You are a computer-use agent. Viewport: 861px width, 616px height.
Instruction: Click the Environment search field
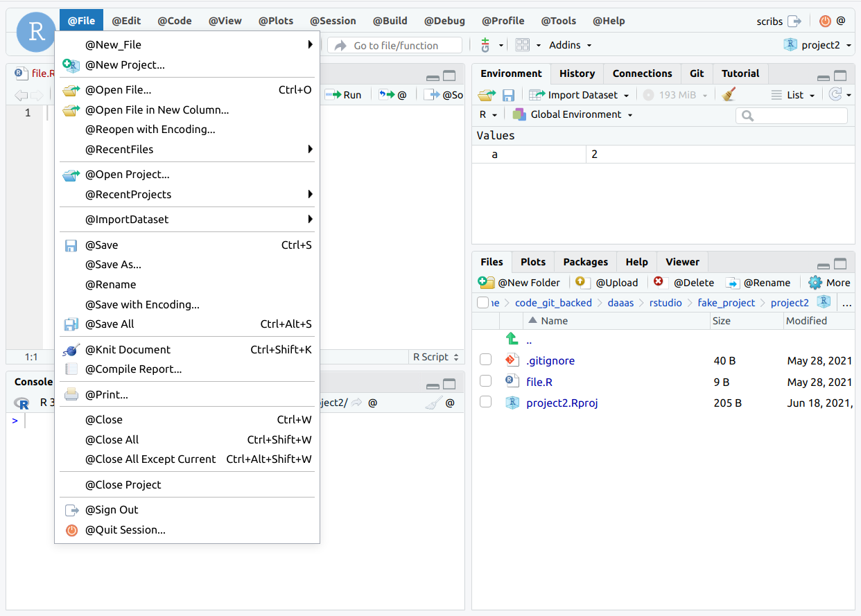click(x=792, y=116)
